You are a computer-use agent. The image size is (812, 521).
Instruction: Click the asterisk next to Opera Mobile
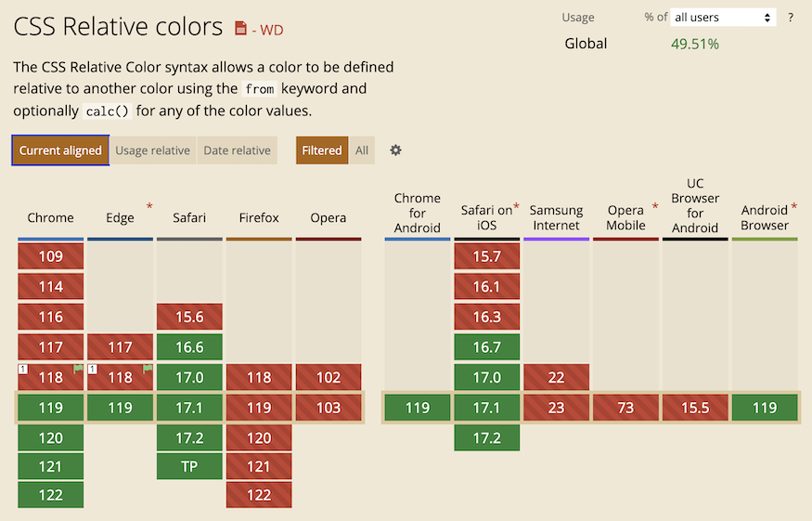click(655, 207)
